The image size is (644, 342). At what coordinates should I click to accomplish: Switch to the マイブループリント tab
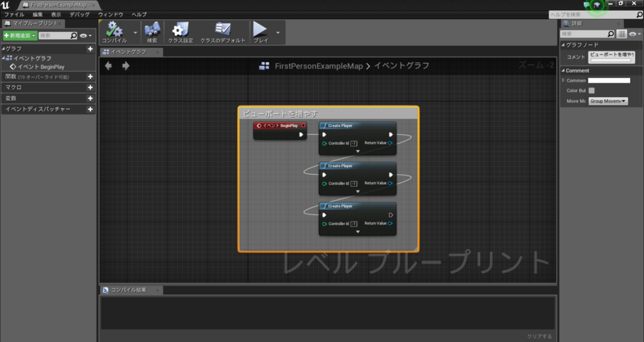pyautogui.click(x=33, y=23)
